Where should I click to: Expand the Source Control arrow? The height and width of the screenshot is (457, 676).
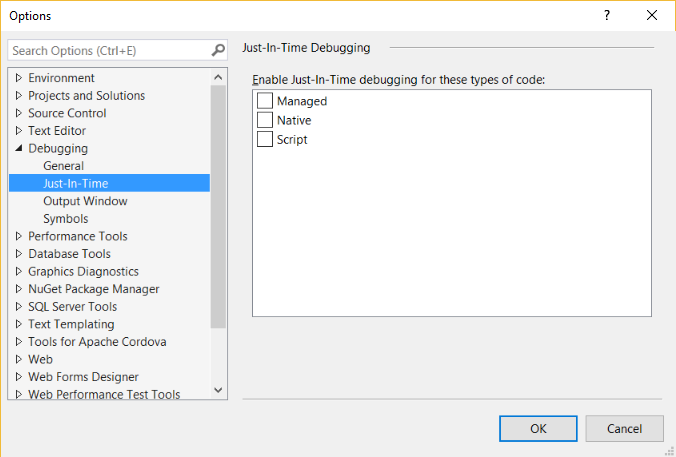click(19, 114)
